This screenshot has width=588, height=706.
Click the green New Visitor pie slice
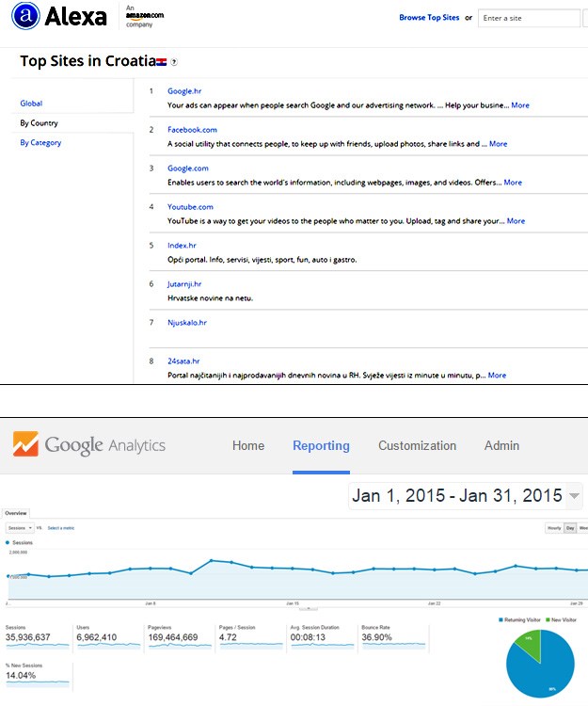[x=530, y=643]
